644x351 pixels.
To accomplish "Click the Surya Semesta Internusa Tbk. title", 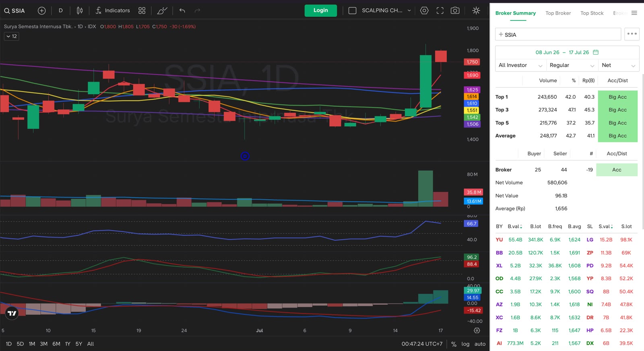I will [x=38, y=27].
